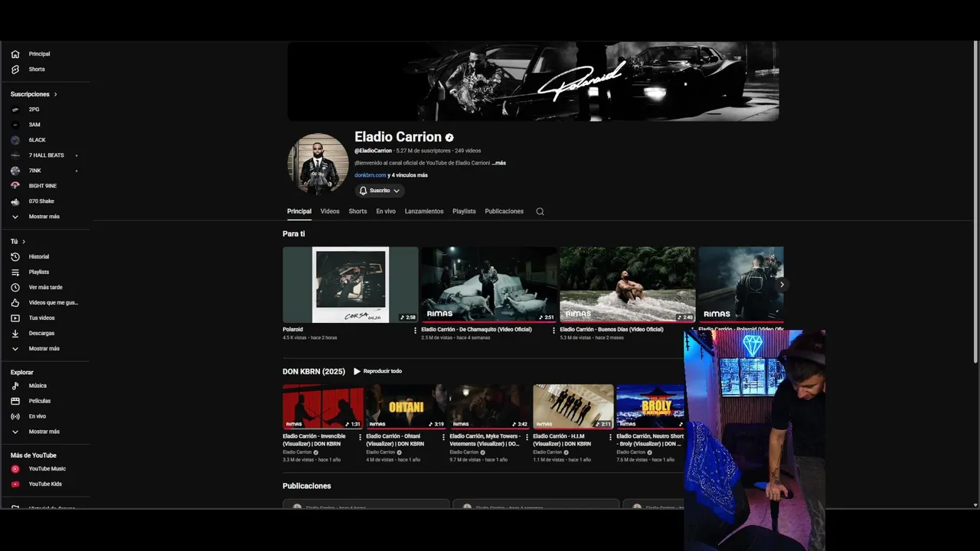980x551 pixels.
Task: Switch to the En vivo tab
Action: pos(386,211)
